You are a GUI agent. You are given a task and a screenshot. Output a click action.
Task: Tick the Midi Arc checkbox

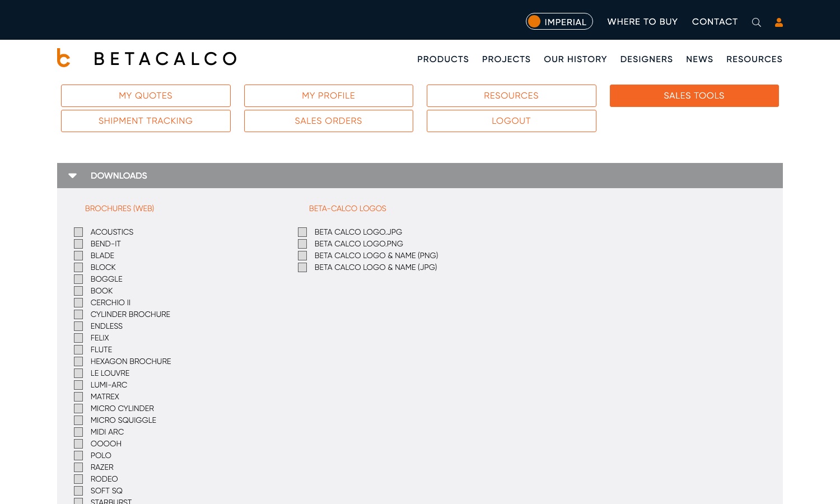coord(78,432)
